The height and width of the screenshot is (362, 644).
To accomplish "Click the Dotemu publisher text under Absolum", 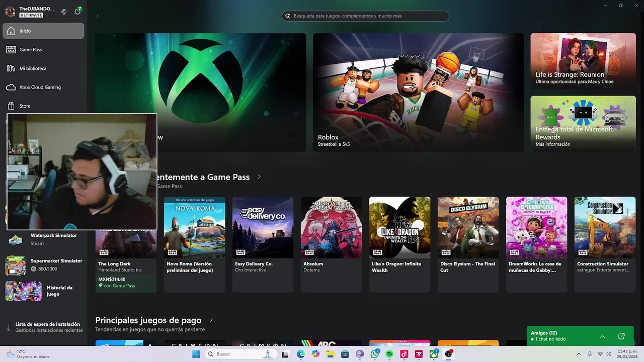I will [x=312, y=270].
